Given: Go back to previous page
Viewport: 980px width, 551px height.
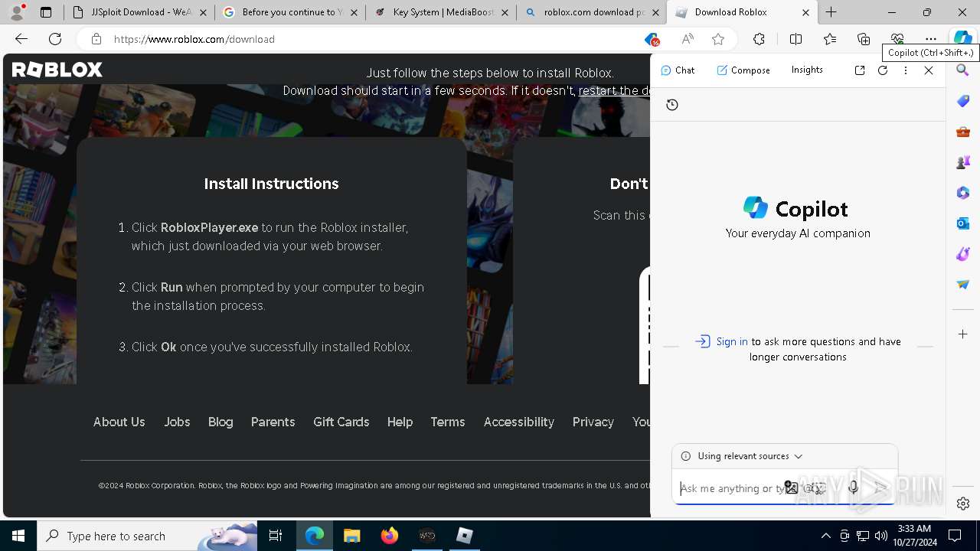Looking at the screenshot, I should [x=21, y=39].
